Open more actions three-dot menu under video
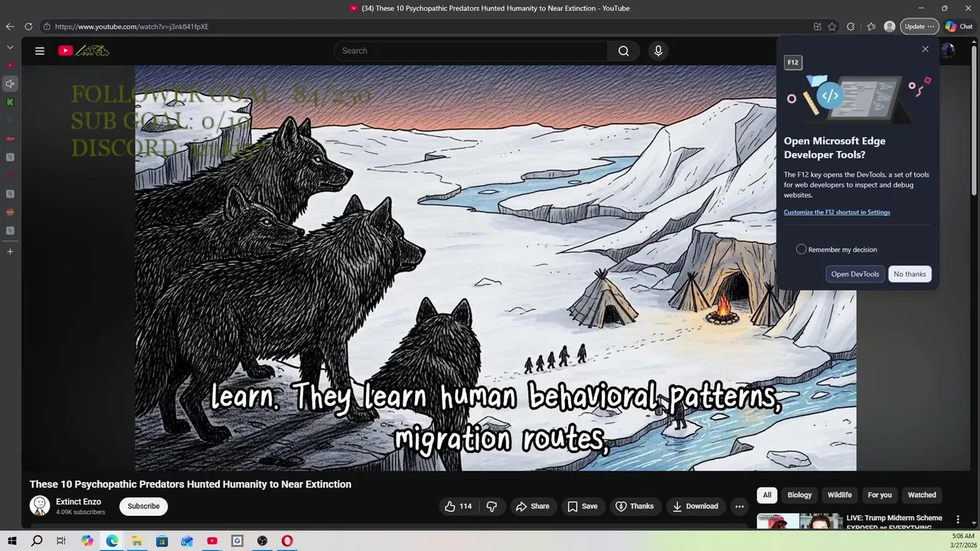 point(739,506)
